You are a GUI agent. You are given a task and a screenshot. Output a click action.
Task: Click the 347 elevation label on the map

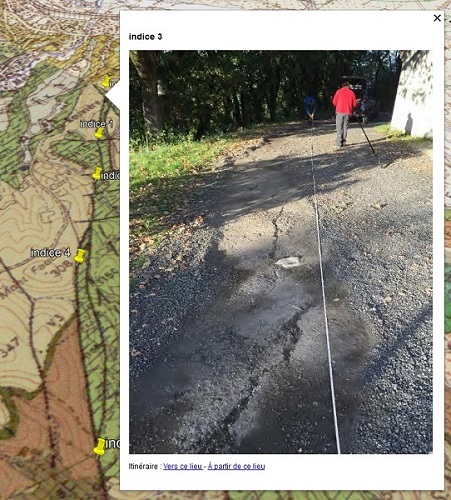[11, 348]
